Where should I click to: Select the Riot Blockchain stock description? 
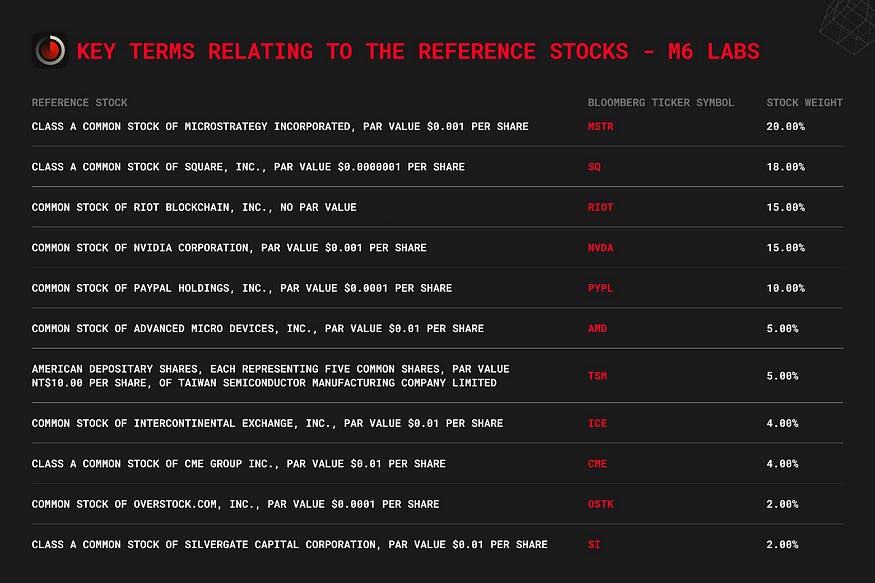[x=194, y=208]
